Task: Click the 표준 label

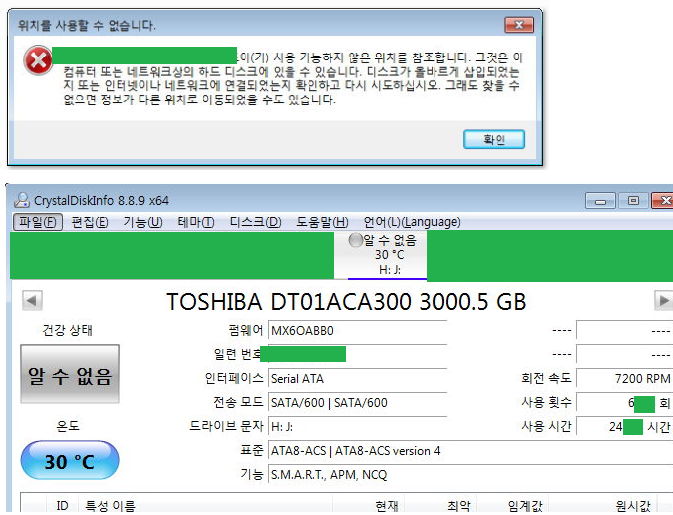Action: [x=252, y=450]
